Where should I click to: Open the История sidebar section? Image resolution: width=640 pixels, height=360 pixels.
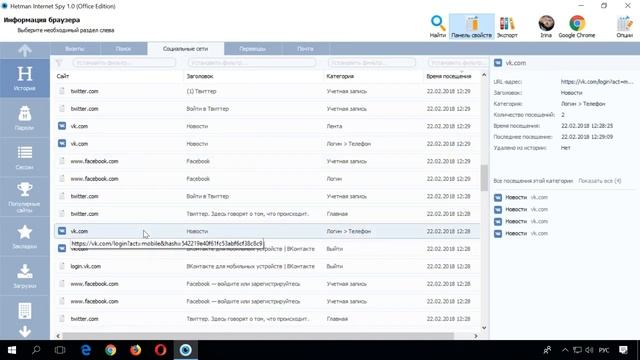click(x=24, y=78)
